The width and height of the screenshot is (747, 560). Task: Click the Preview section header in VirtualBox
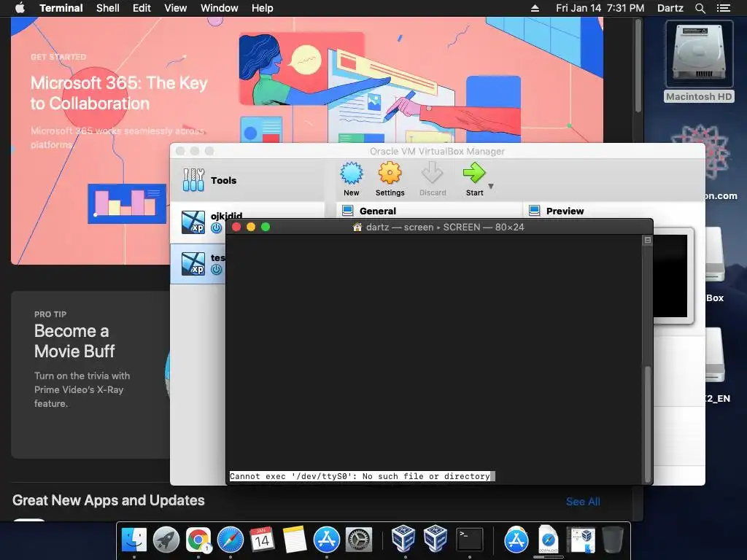[x=565, y=211]
